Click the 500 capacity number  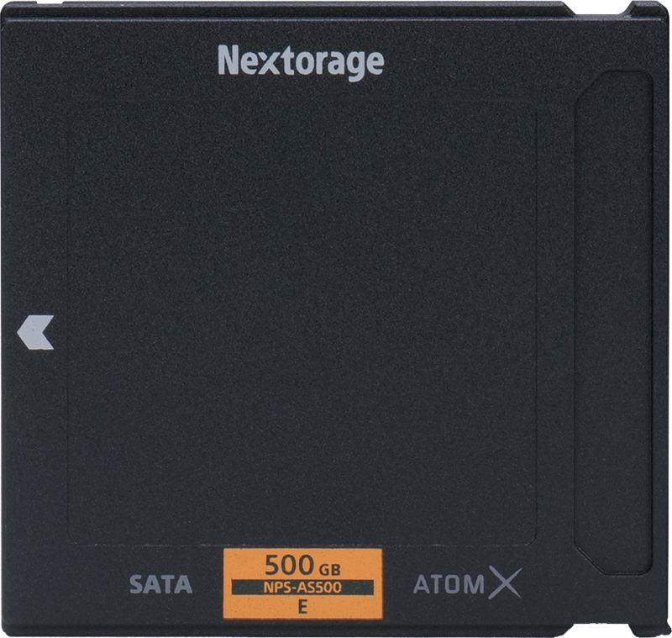290,565
